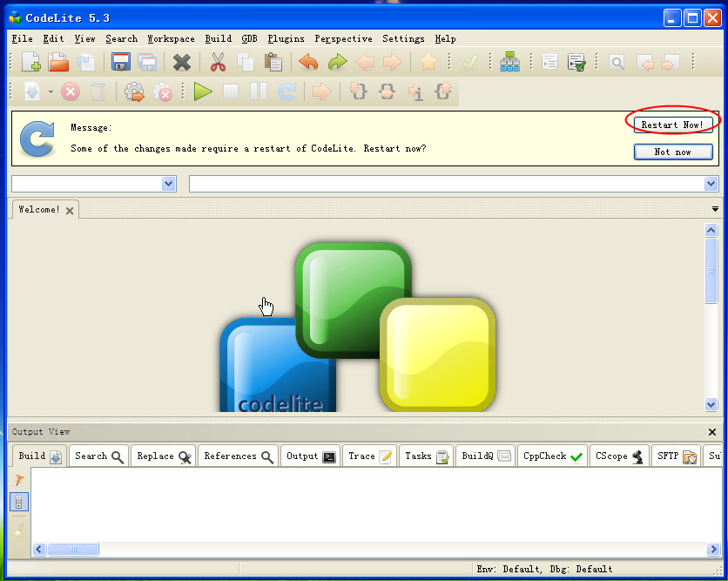Click the gear with orange arrow icon
This screenshot has width=728, height=581.
[134, 92]
